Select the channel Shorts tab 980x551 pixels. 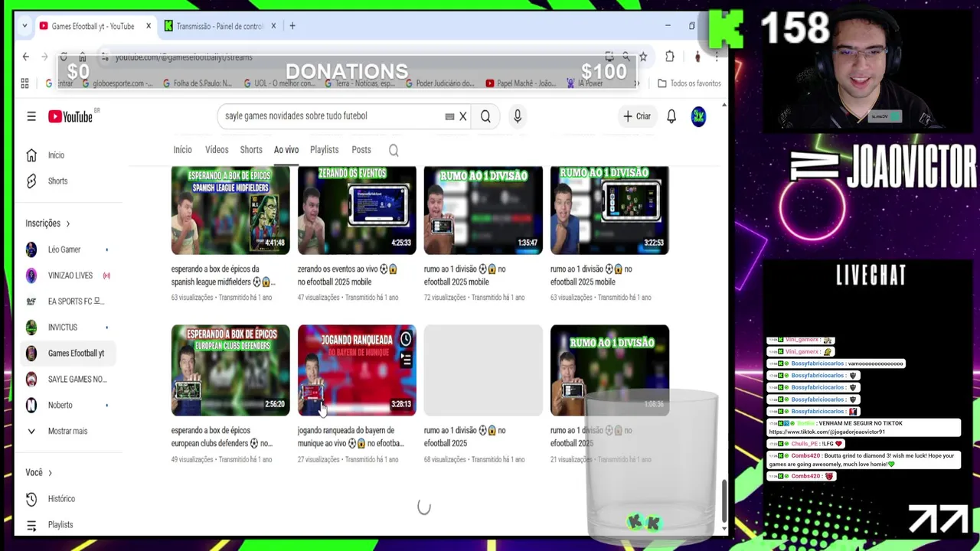coord(251,150)
